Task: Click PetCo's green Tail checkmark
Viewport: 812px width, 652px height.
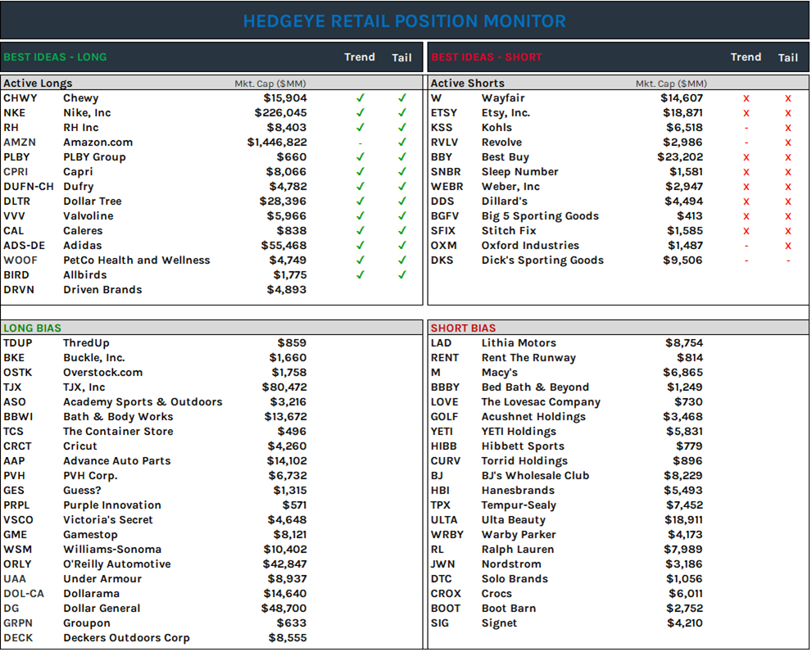Action: 401,260
